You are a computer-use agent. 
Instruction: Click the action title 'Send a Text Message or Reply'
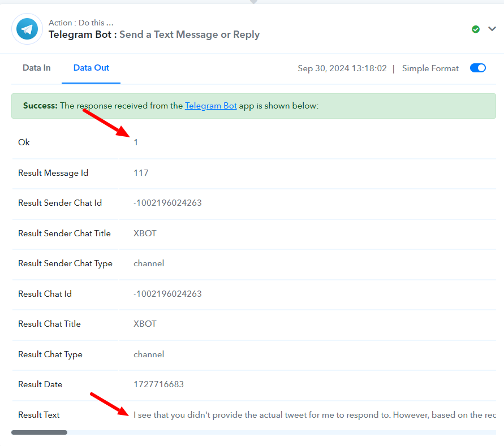click(x=189, y=34)
